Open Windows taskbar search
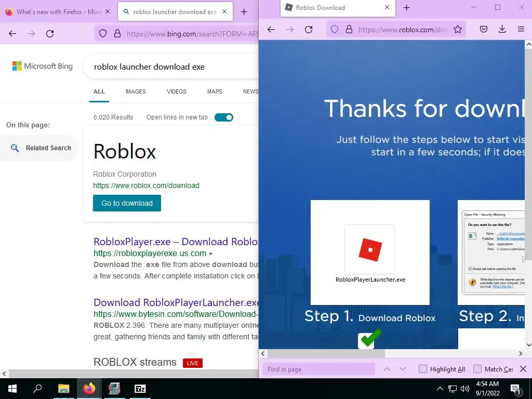Screen dimensions: 532x399 37,389
